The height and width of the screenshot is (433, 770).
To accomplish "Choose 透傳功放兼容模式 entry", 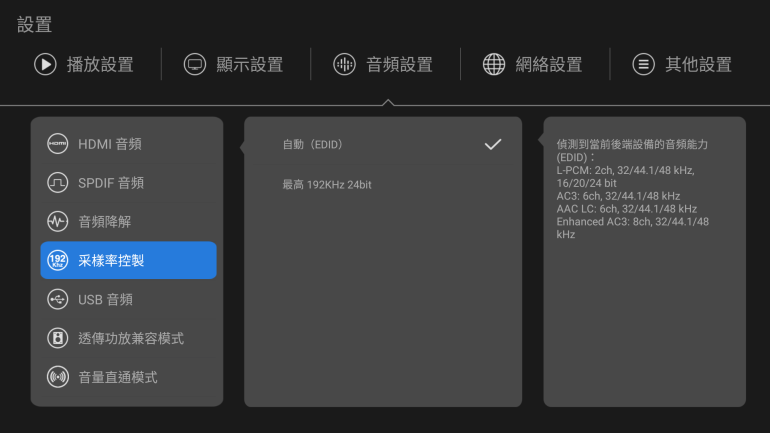I will coord(128,338).
